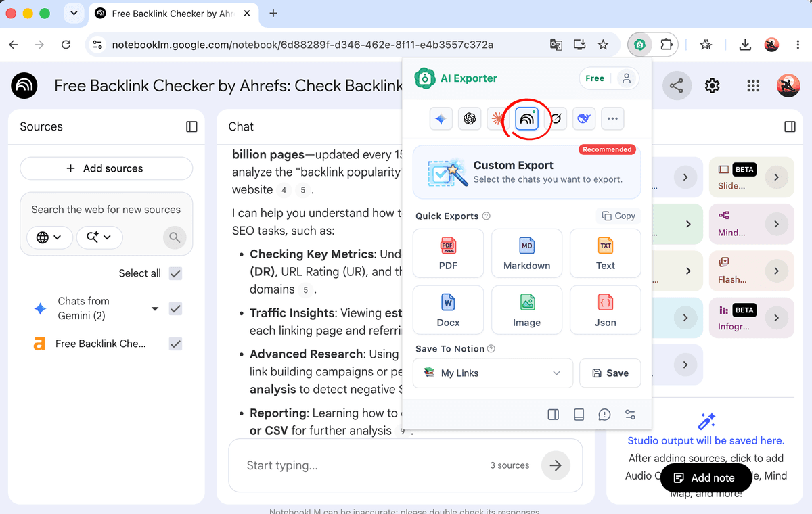This screenshot has width=812, height=514.
Task: Select the Grok platform icon in AI Exporter
Action: point(556,119)
